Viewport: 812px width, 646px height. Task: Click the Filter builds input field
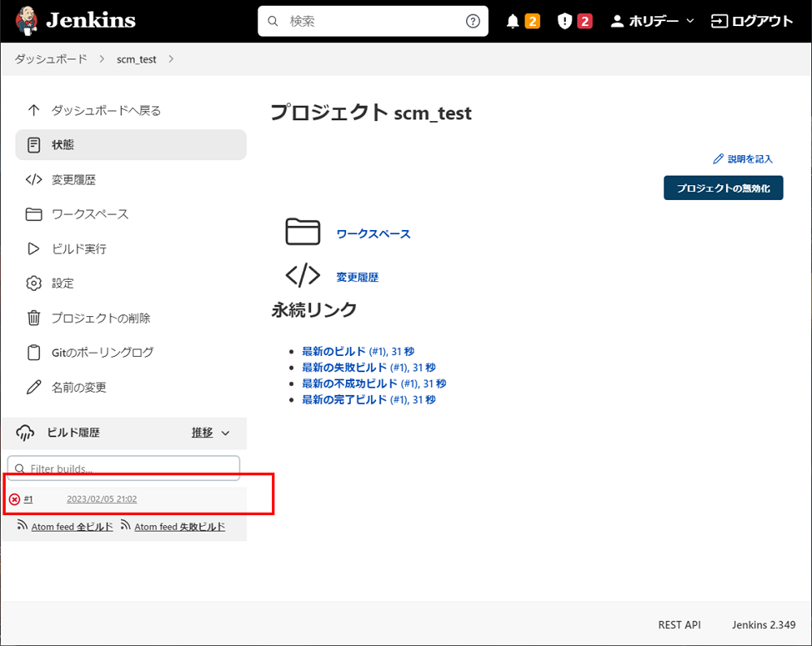pyautogui.click(x=123, y=468)
